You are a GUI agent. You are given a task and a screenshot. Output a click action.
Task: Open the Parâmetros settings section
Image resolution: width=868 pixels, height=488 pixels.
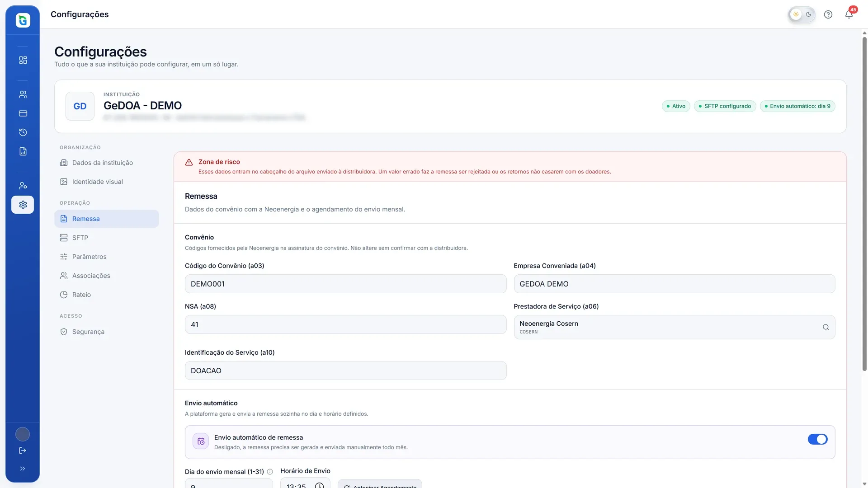click(x=107, y=257)
